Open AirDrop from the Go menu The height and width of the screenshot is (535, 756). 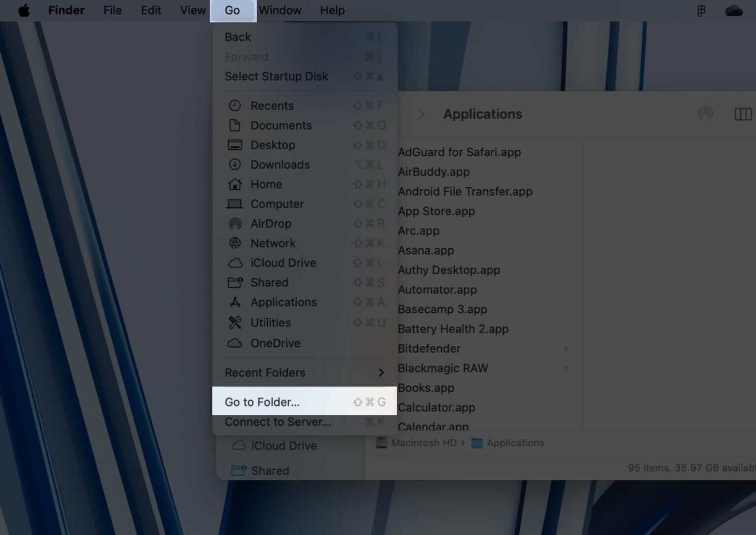click(271, 223)
